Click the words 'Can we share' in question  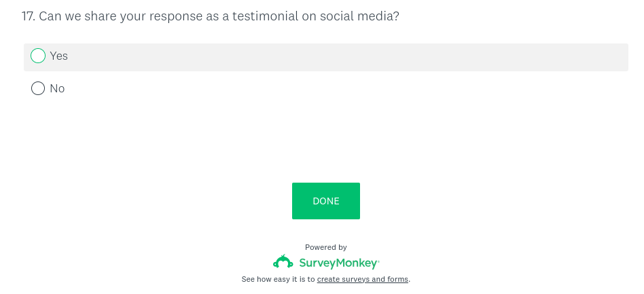pyautogui.click(x=72, y=16)
